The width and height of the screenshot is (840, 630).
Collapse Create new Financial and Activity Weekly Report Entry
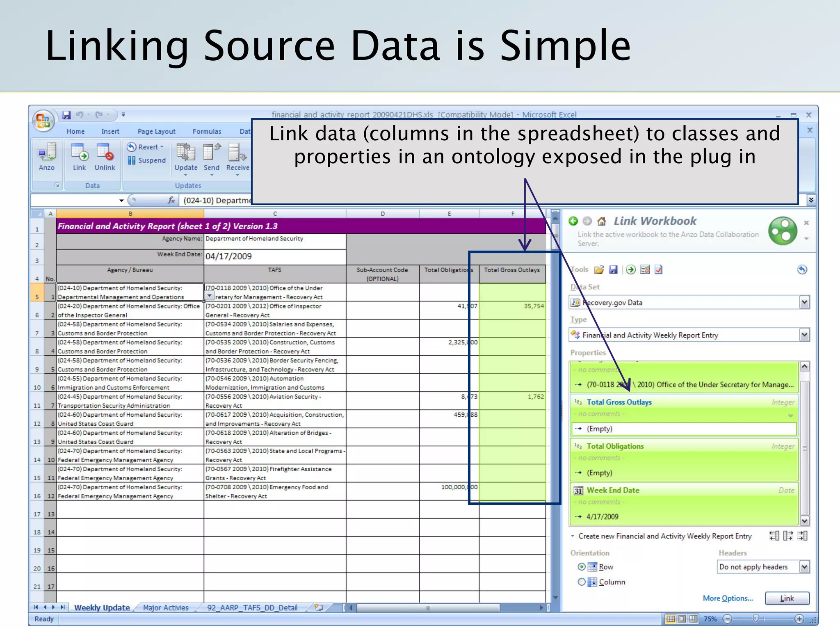pyautogui.click(x=573, y=536)
